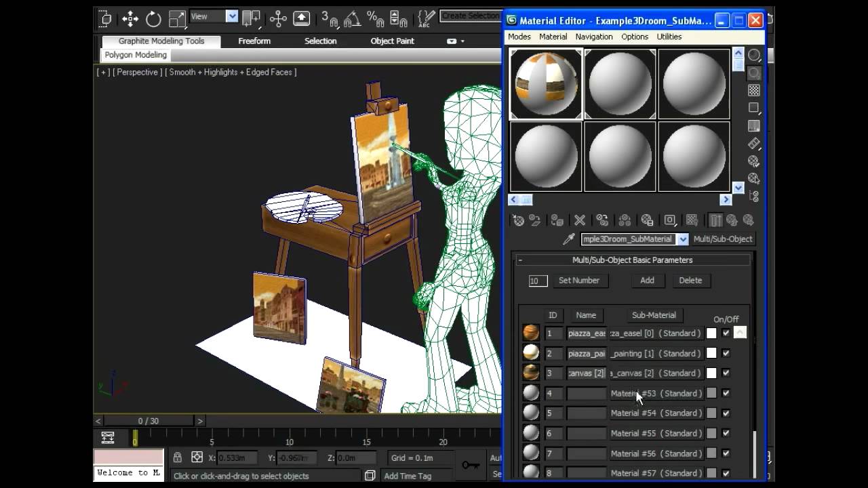Viewport: 868px width, 488px height.
Task: Uncheck On/Off for Material #53
Action: coord(726,393)
